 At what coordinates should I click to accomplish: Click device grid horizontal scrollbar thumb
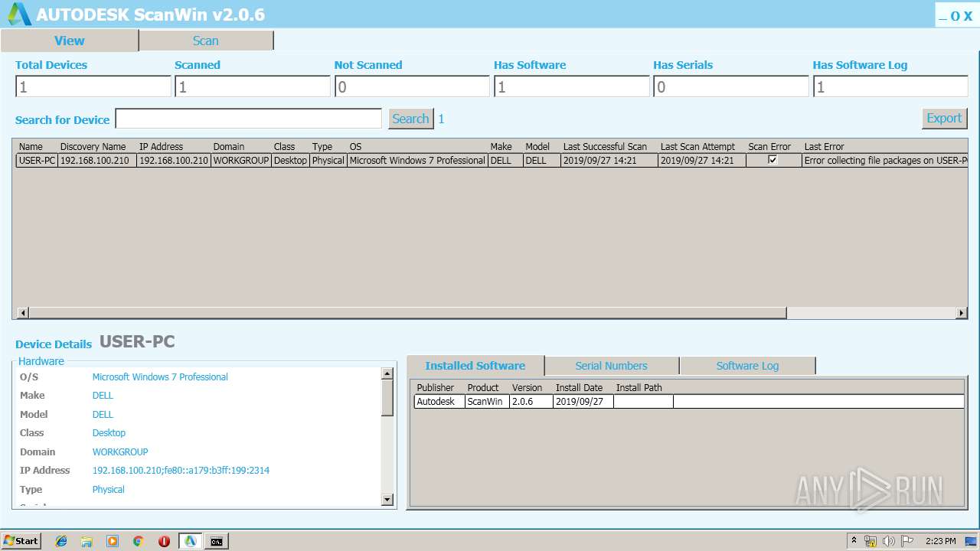point(408,313)
